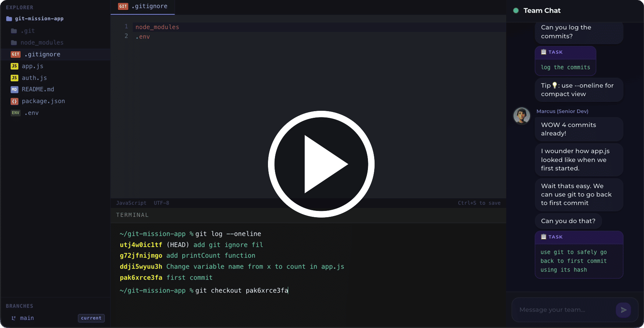This screenshot has height=328, width=644.
Task: Click the clipboard icon on 'log the commits' task
Action: [544, 52]
